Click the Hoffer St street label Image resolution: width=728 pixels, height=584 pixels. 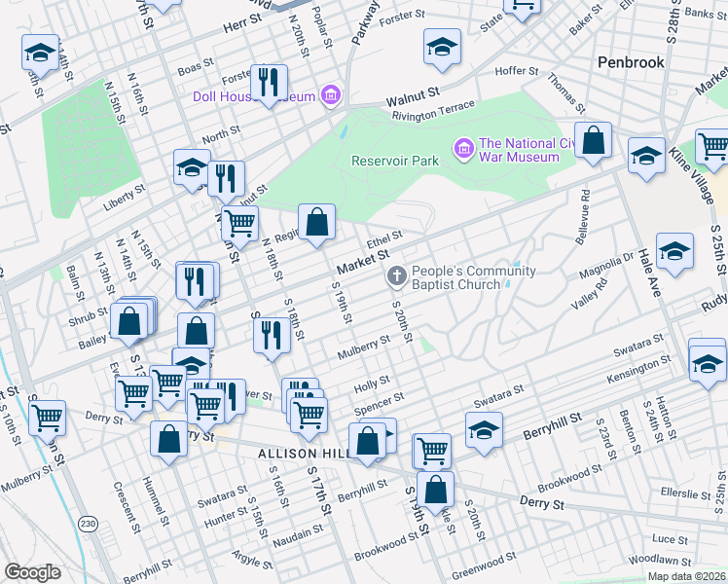[x=516, y=71]
